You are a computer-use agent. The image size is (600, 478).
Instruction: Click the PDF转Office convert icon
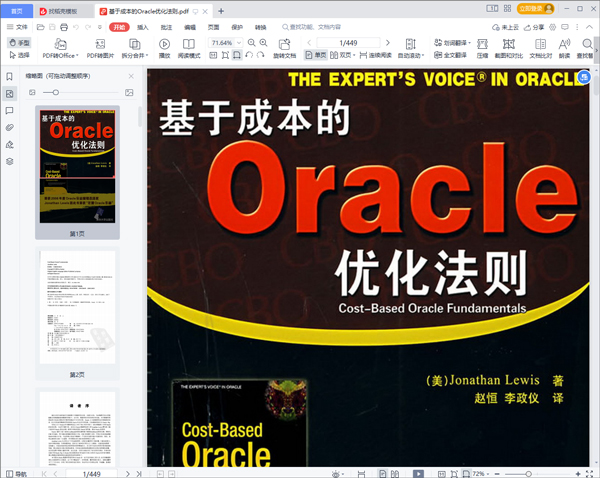click(60, 44)
